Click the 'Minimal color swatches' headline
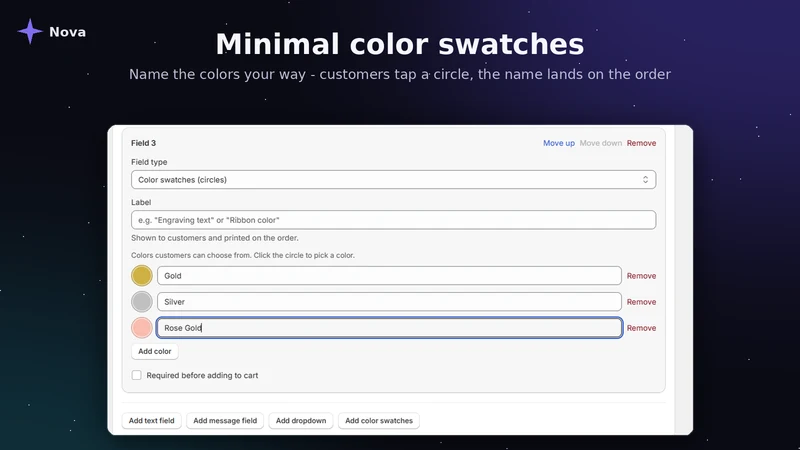 point(399,44)
